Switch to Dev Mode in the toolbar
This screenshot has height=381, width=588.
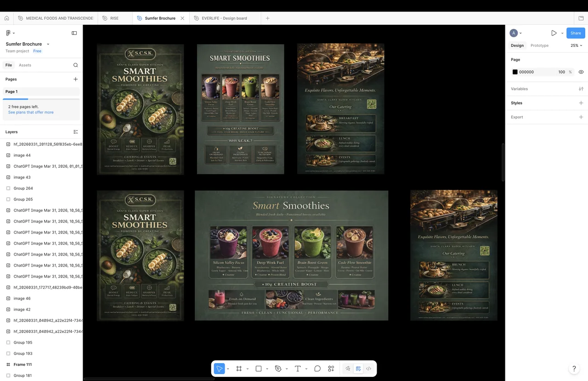pos(368,369)
